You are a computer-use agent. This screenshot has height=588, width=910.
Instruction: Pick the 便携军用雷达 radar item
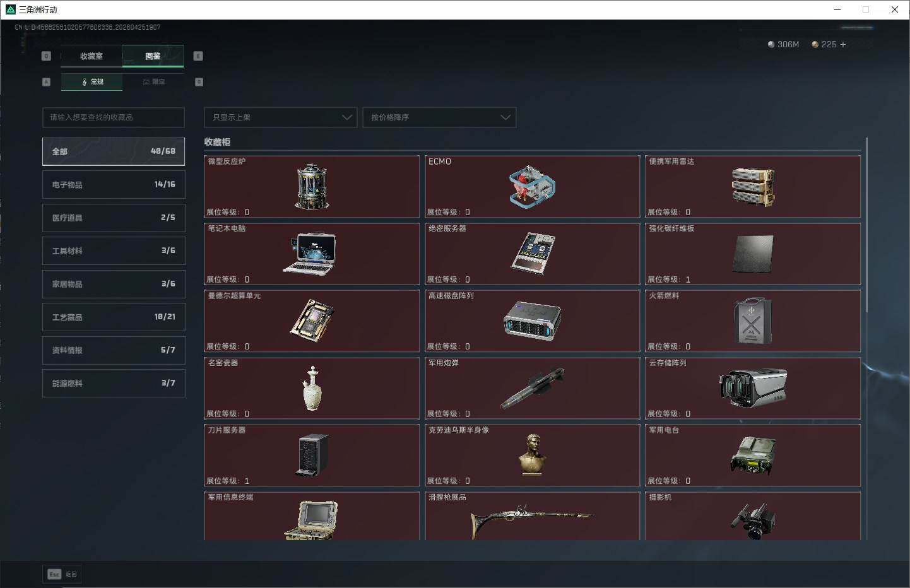[x=753, y=187]
